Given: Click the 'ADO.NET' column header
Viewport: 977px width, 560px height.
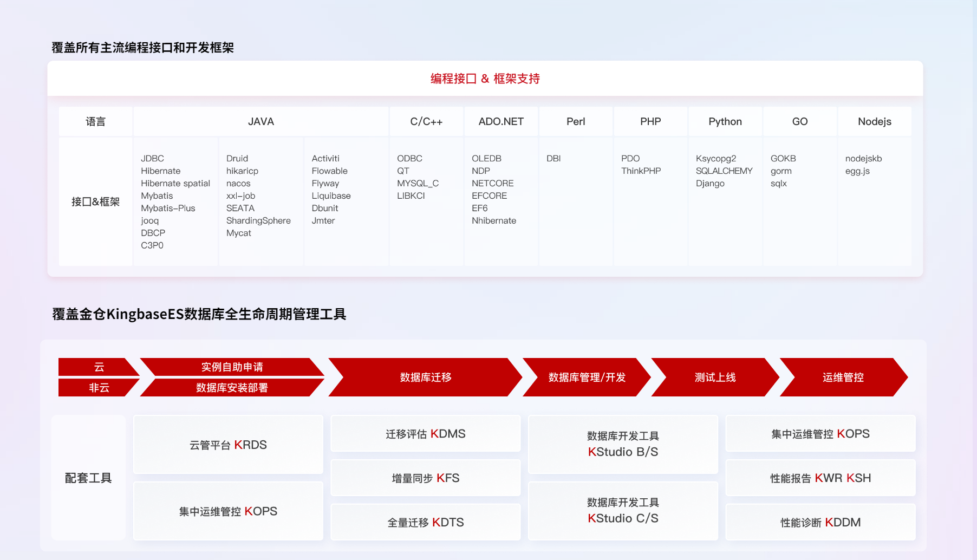Looking at the screenshot, I should (x=501, y=121).
